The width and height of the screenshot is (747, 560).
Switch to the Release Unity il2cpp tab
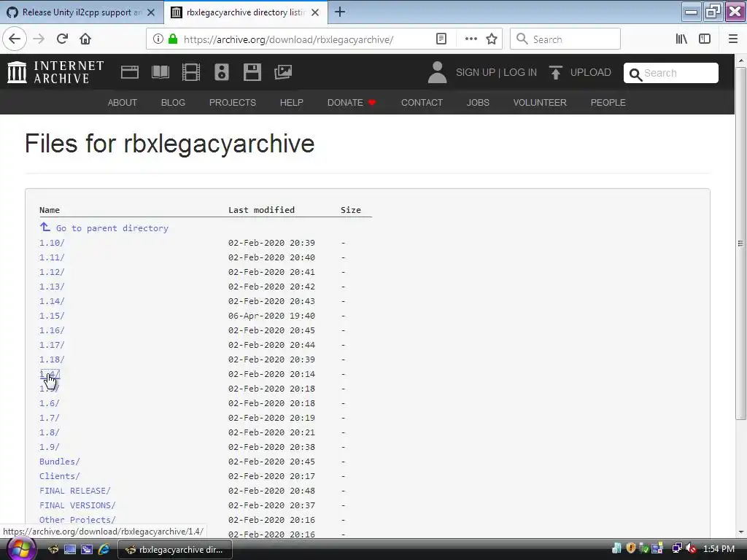(x=82, y=12)
